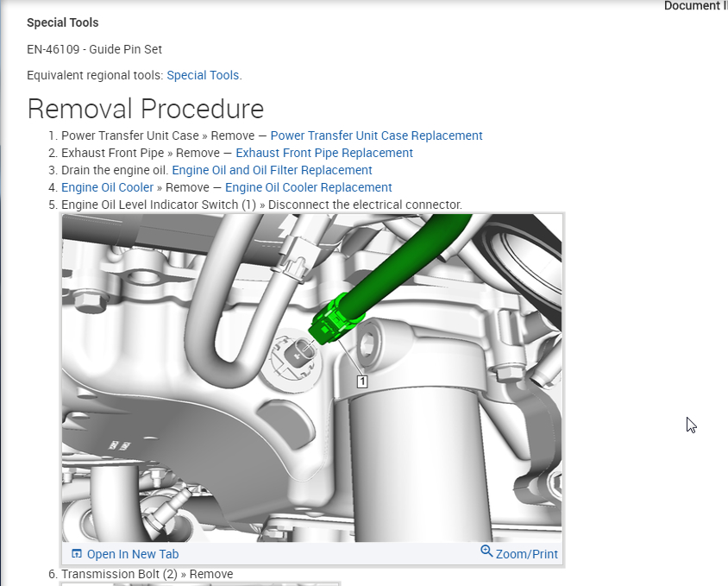Viewport: 728px width, 586px height.
Task: Open Engine Oil Cooler Replacement link
Action: point(308,187)
